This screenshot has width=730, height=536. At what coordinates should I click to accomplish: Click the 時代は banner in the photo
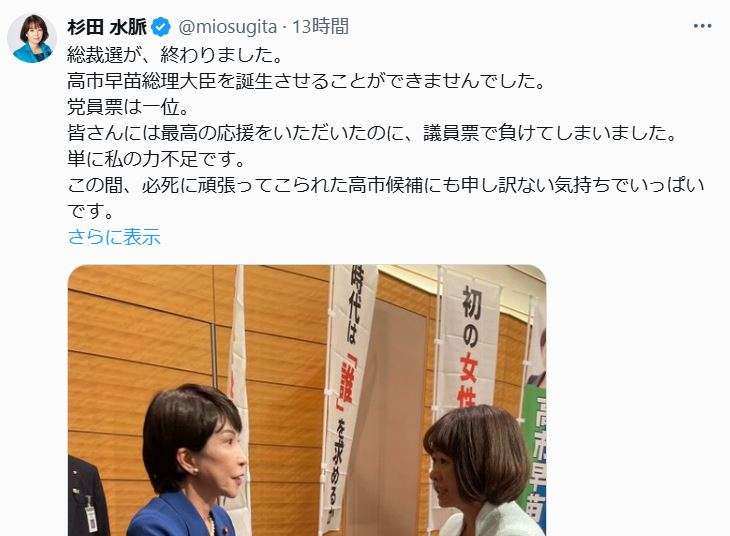click(347, 396)
